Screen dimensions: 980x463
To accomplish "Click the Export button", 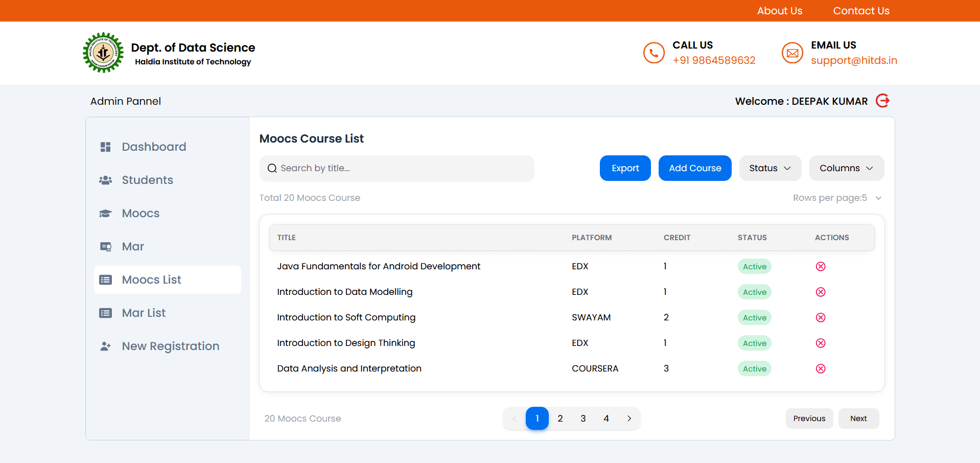I will pyautogui.click(x=625, y=168).
